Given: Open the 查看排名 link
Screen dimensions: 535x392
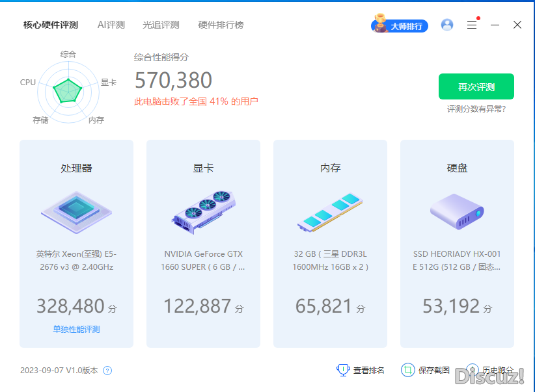Looking at the screenshot, I should tap(369, 370).
